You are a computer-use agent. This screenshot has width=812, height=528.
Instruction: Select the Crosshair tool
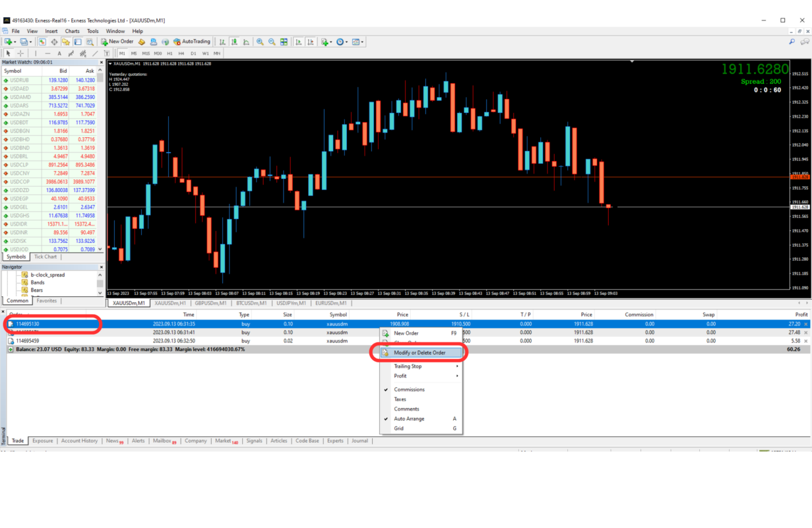tap(20, 53)
